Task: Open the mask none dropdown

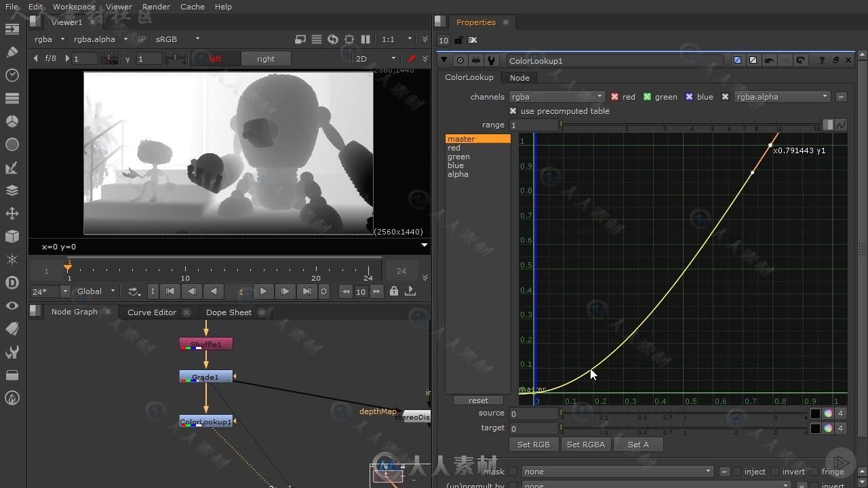Action: [618, 472]
